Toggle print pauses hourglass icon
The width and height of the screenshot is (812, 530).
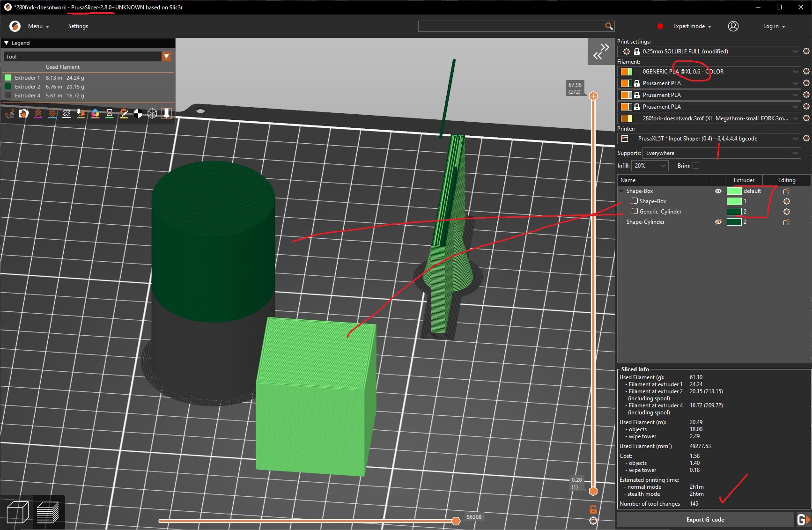(109, 113)
